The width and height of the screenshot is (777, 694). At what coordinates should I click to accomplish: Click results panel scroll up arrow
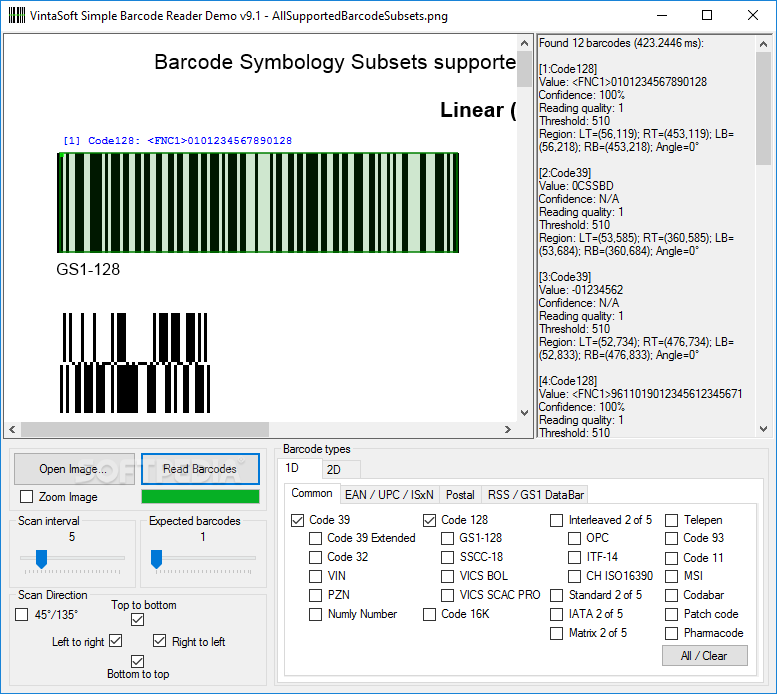pyautogui.click(x=763, y=45)
